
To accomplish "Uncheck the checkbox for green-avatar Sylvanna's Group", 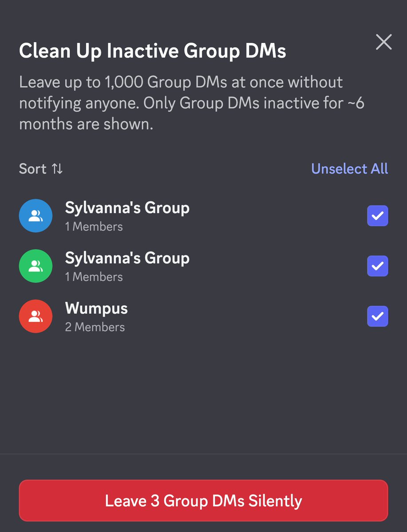I will coord(378,266).
